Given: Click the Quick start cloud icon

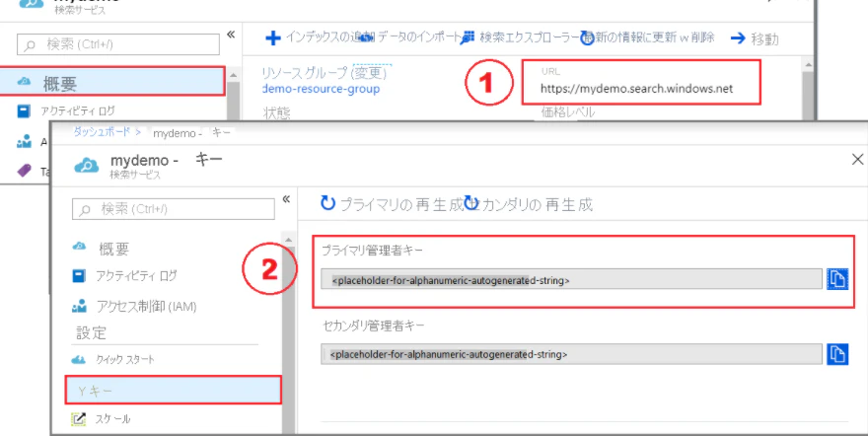Looking at the screenshot, I should tap(79, 360).
